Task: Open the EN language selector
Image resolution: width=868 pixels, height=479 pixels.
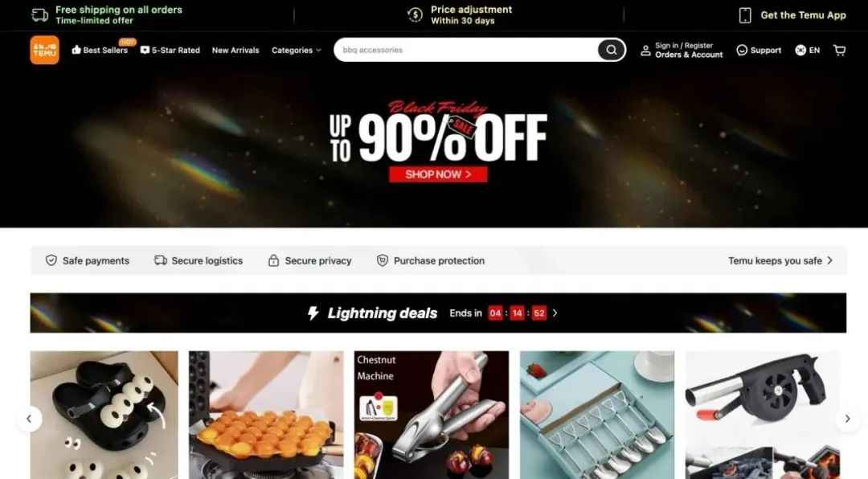Action: 807,50
